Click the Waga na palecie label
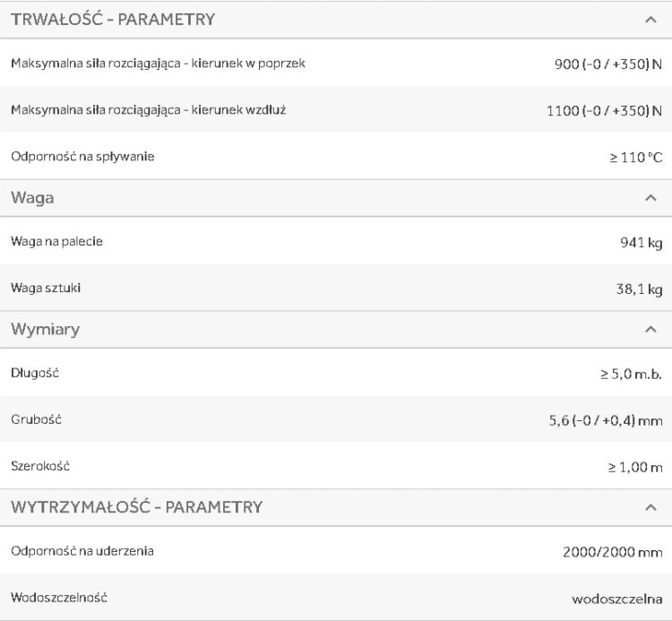672x621 pixels. tap(57, 241)
